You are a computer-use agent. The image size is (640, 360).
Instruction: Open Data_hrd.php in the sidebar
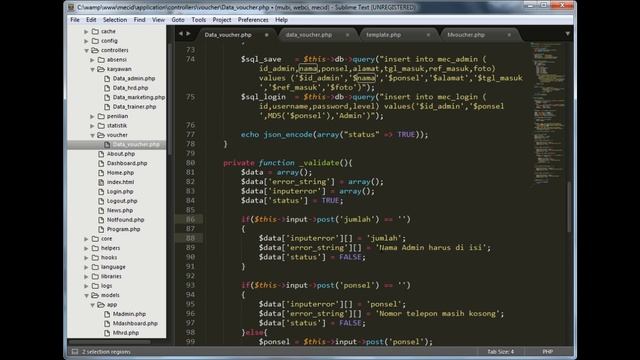point(130,88)
